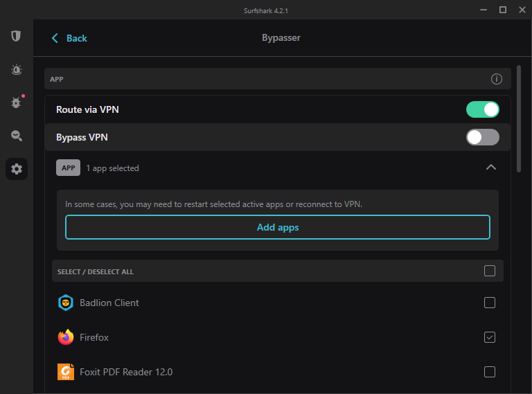Click the "Foxit PDF Reader 12.0" label
The height and width of the screenshot is (394, 532).
click(x=126, y=372)
